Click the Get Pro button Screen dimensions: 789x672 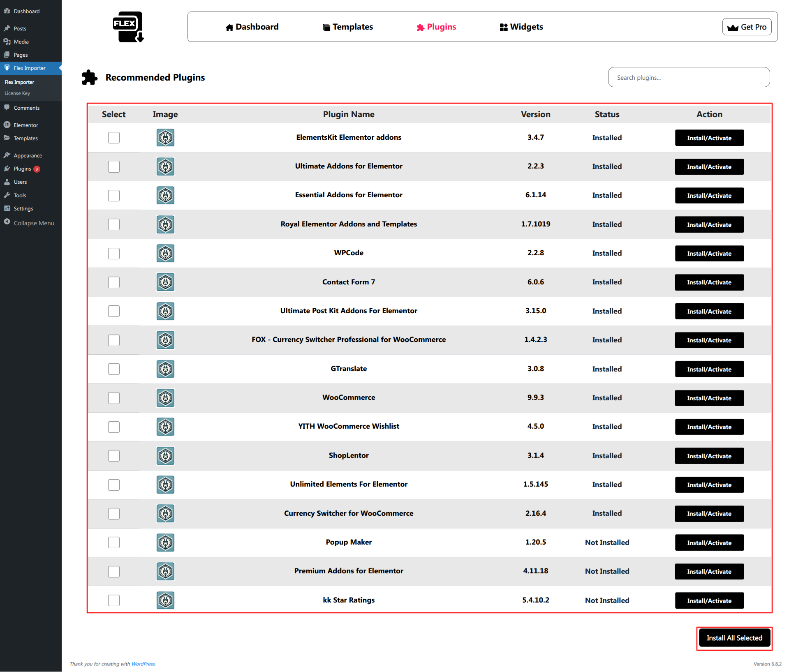coord(747,27)
